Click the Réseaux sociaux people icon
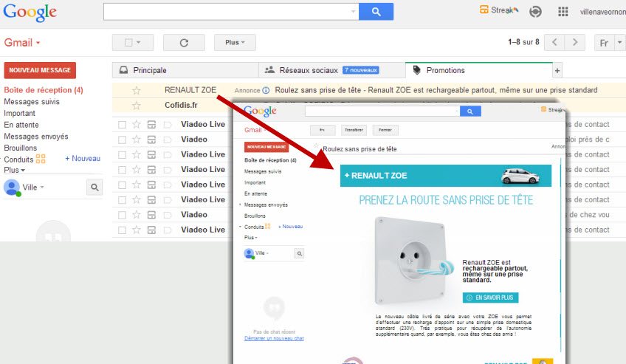This screenshot has width=626, height=364. coord(270,70)
